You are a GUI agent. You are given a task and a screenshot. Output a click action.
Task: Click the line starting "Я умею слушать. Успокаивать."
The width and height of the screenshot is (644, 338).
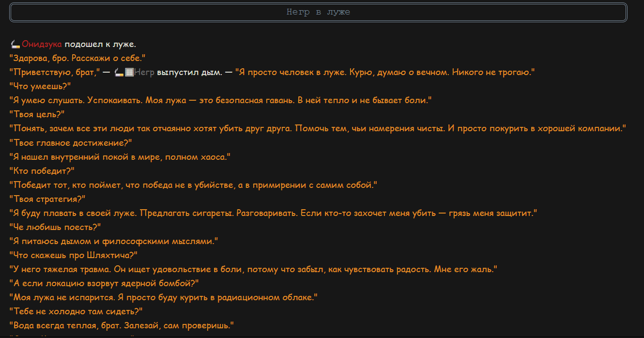pyautogui.click(x=221, y=101)
